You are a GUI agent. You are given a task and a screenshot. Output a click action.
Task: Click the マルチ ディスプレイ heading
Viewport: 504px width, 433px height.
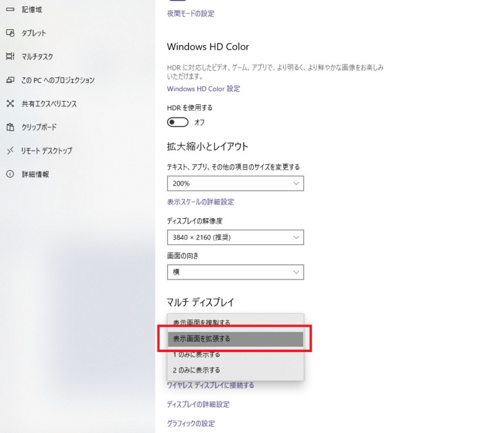click(200, 302)
